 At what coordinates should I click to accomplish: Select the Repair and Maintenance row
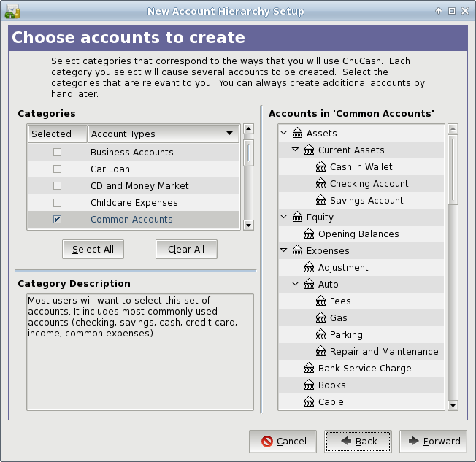pos(361,351)
